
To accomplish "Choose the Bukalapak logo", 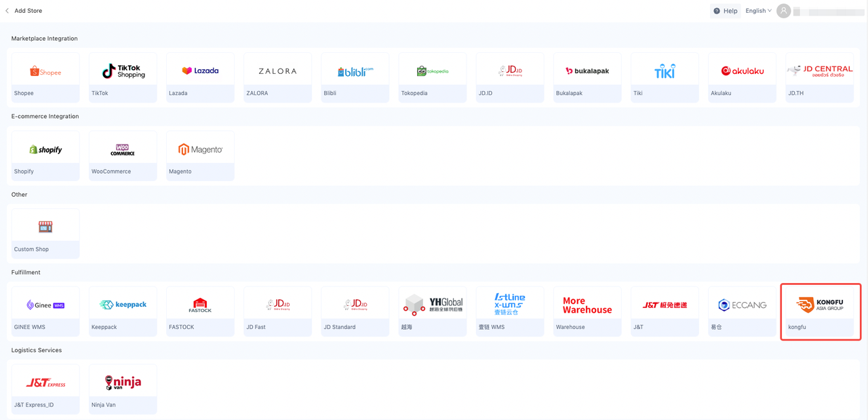I will (587, 71).
